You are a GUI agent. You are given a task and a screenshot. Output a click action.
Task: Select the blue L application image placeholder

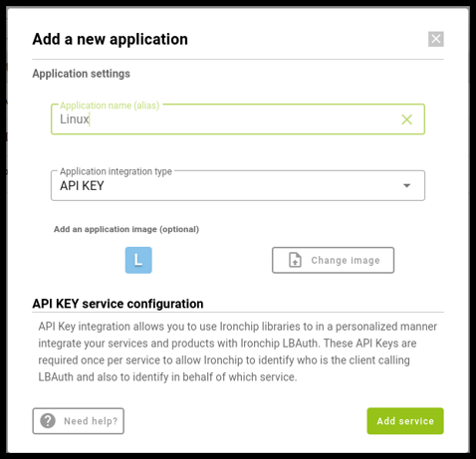(138, 260)
